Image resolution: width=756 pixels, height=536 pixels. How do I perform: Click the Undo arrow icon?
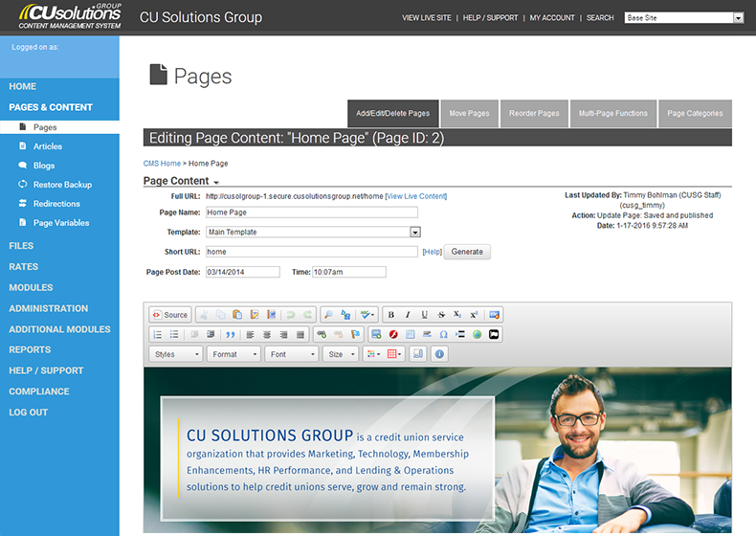(290, 315)
